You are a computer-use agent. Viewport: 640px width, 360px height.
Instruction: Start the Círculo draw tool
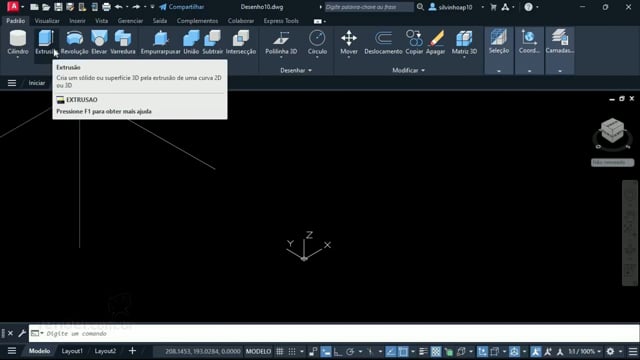[317, 42]
